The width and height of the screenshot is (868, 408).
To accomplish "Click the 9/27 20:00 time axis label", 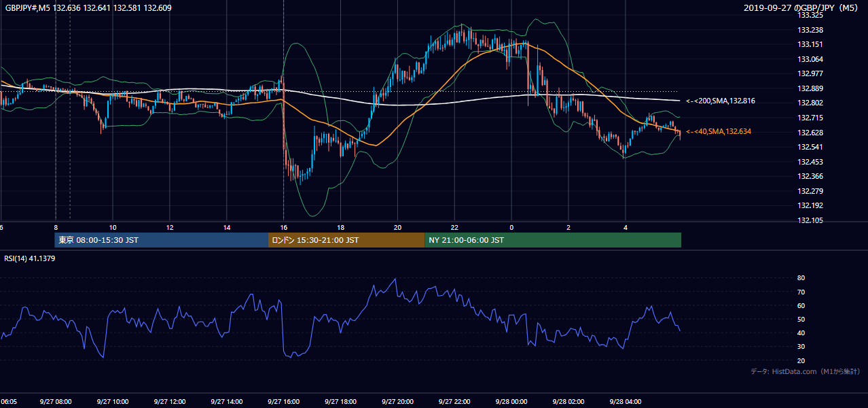I will pyautogui.click(x=397, y=402).
